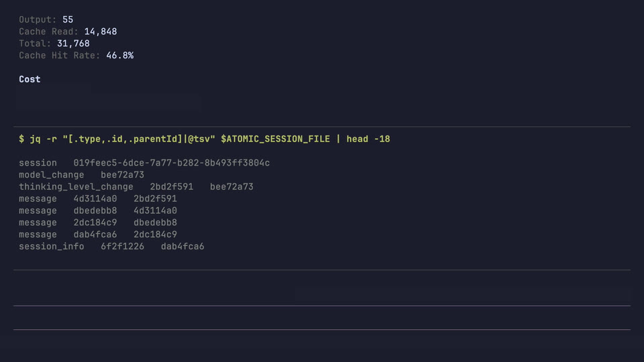Click the Cache Hit Rate label
Viewport: 644px width, 362px height.
[x=60, y=56]
